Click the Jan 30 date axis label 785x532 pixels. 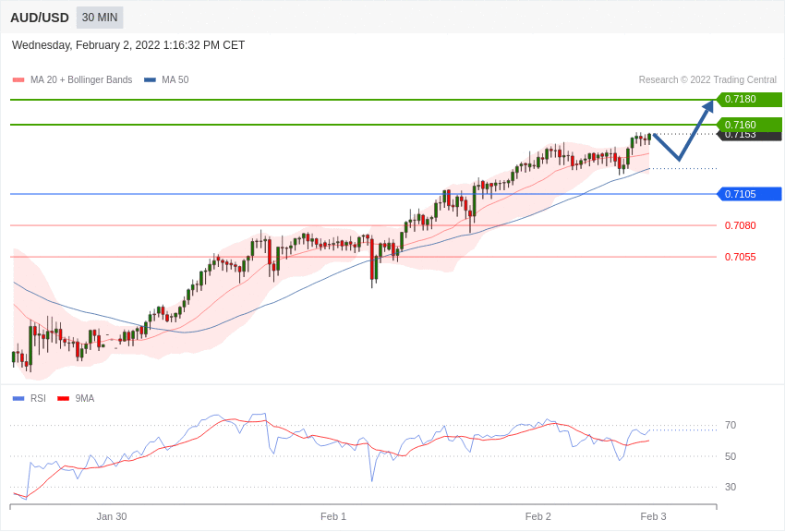point(112,516)
